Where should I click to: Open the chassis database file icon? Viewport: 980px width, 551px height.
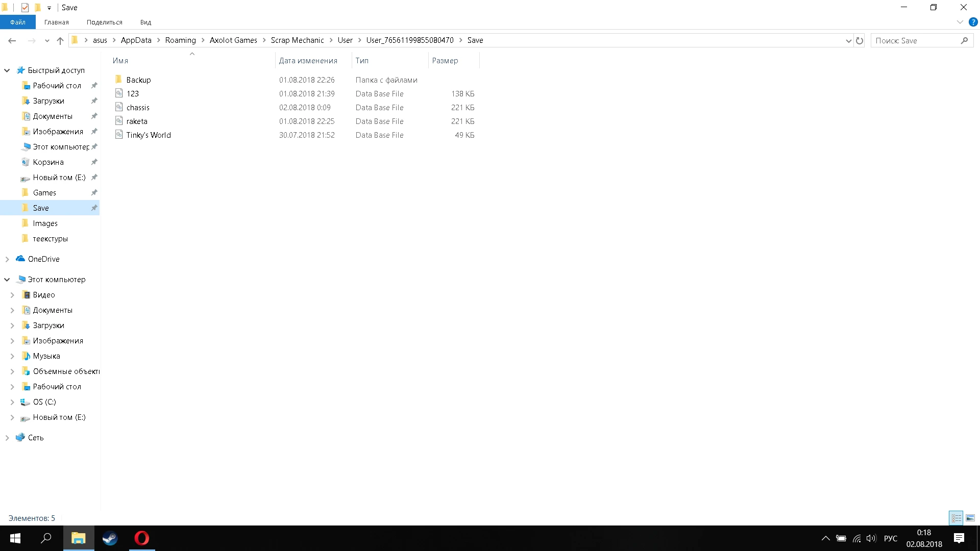119,107
